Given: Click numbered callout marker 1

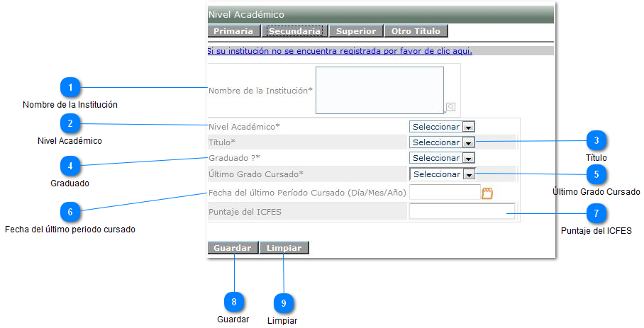Looking at the screenshot, I should pyautogui.click(x=70, y=87).
